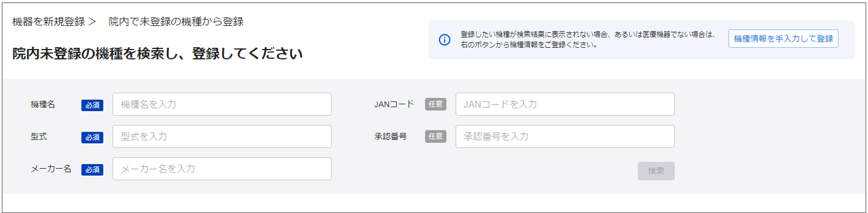
Task: Click the 任意 badge beside 承認番号
Action: coord(435,136)
